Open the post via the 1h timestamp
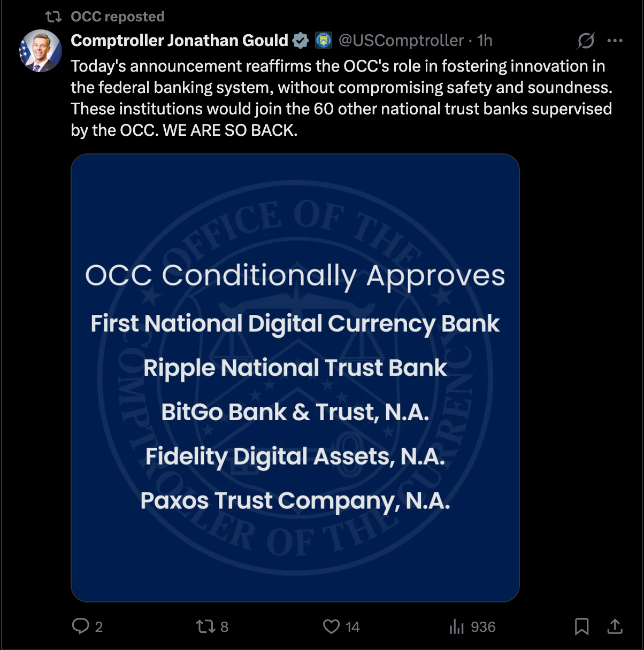 pos(485,41)
